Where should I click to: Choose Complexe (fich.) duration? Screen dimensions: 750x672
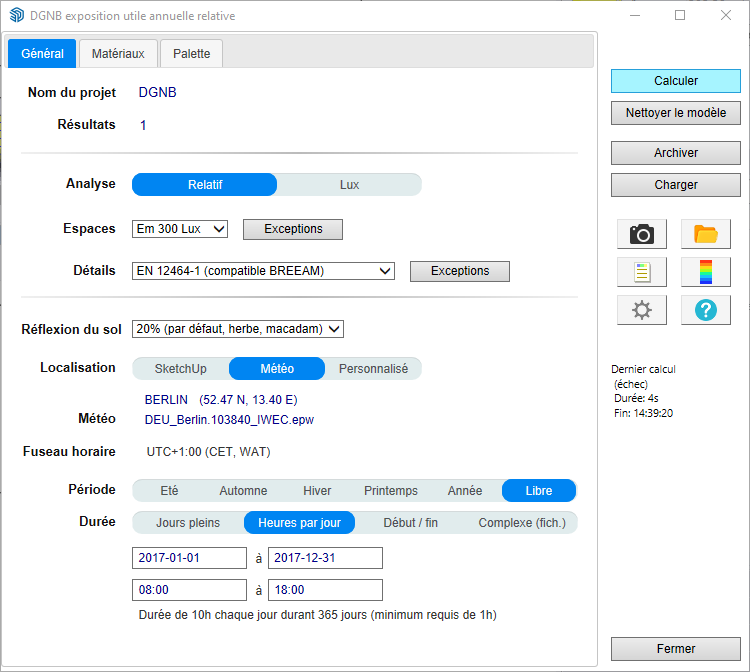(522, 523)
